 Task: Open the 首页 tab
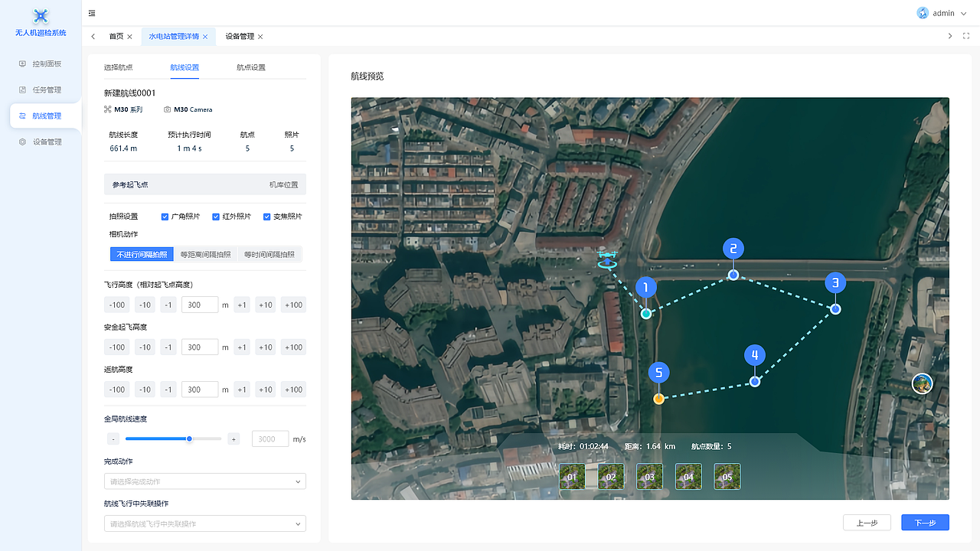[116, 37]
